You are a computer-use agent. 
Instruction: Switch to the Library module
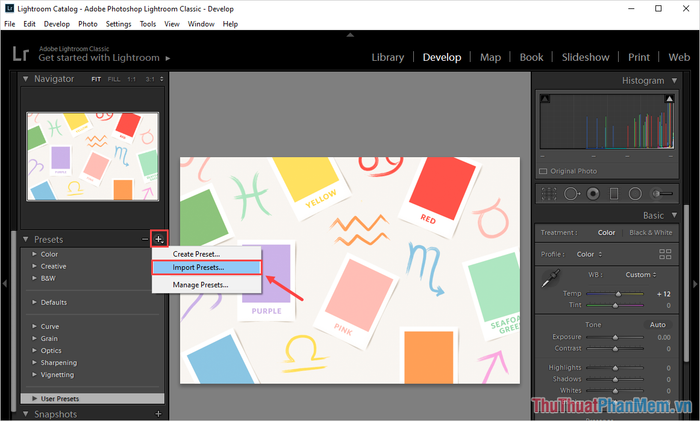coord(388,57)
